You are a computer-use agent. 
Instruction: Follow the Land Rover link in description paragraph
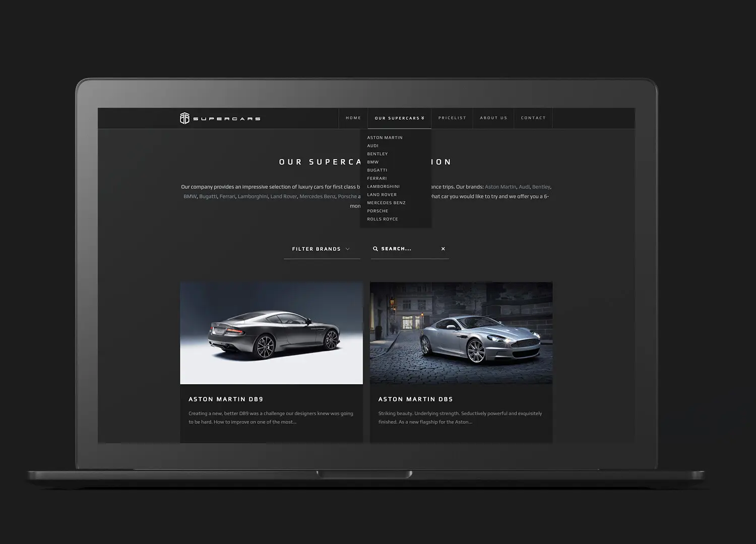pyautogui.click(x=284, y=196)
